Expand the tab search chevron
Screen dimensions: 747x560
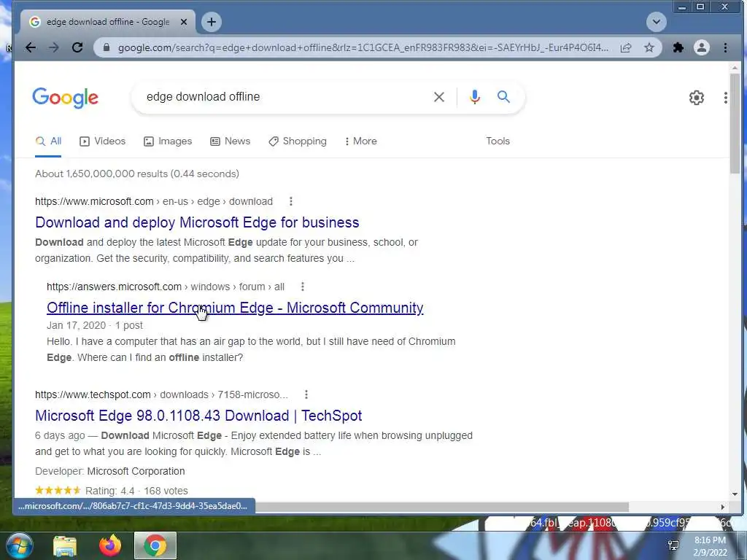point(656,22)
